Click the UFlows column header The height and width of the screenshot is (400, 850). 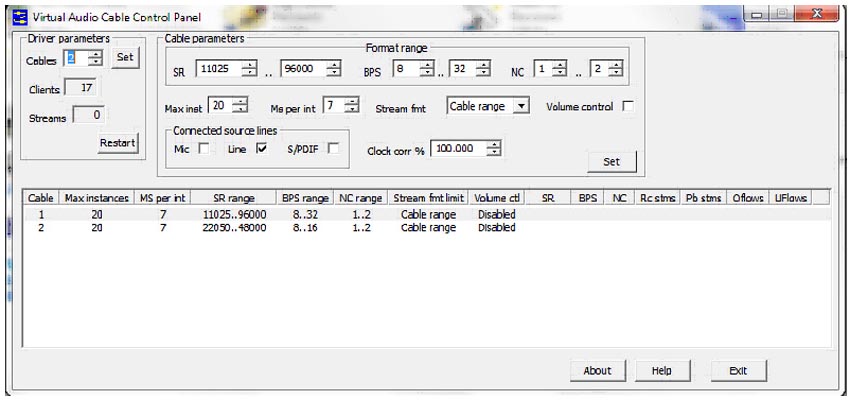pos(791,198)
